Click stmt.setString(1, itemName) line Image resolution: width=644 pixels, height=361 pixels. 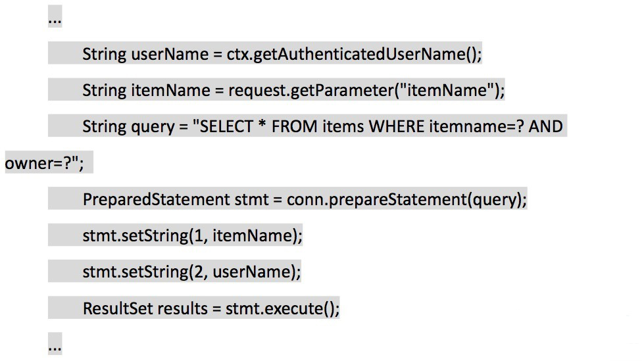(192, 235)
